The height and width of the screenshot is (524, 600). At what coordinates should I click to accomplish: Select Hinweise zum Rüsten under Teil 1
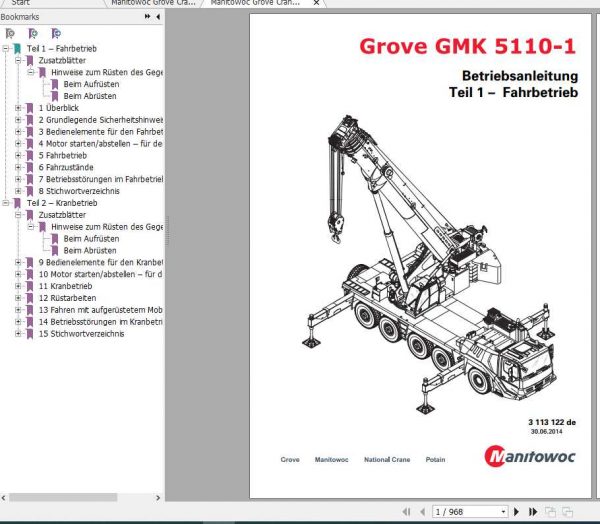tap(107, 72)
